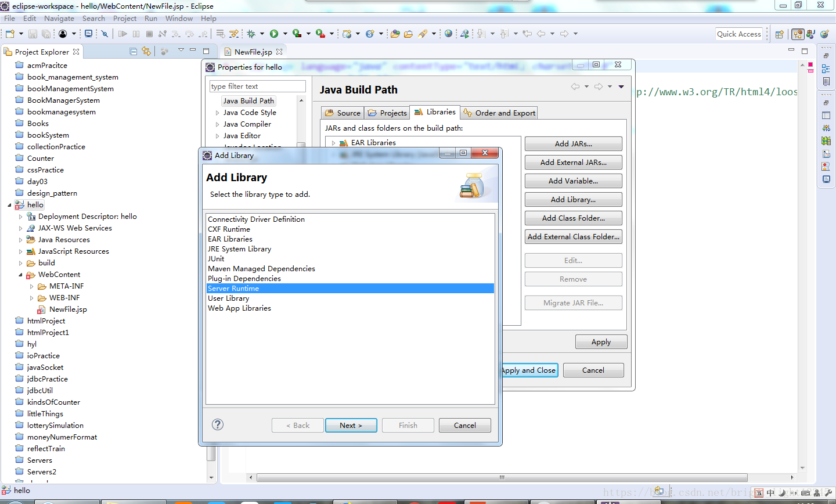Open the Debug button dropdown arrow
The height and width of the screenshot is (504, 836).
pos(262,34)
